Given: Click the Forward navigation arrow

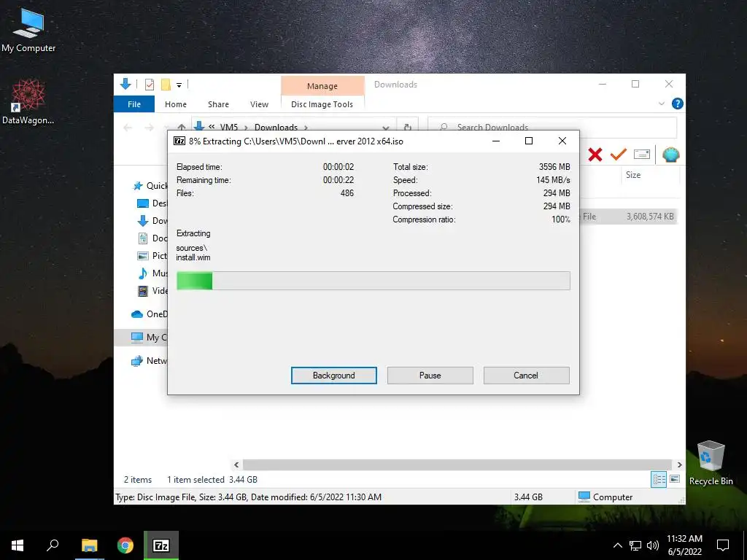Looking at the screenshot, I should [x=149, y=127].
